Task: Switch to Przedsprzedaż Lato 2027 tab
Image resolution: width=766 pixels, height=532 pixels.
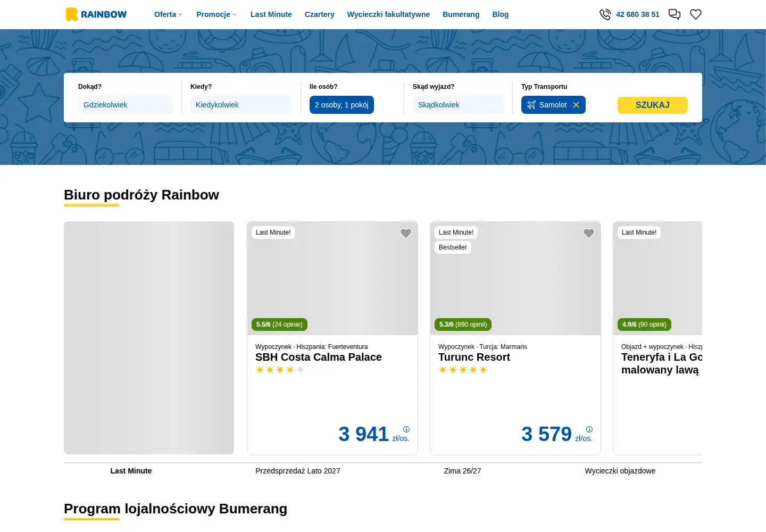Action: point(298,471)
